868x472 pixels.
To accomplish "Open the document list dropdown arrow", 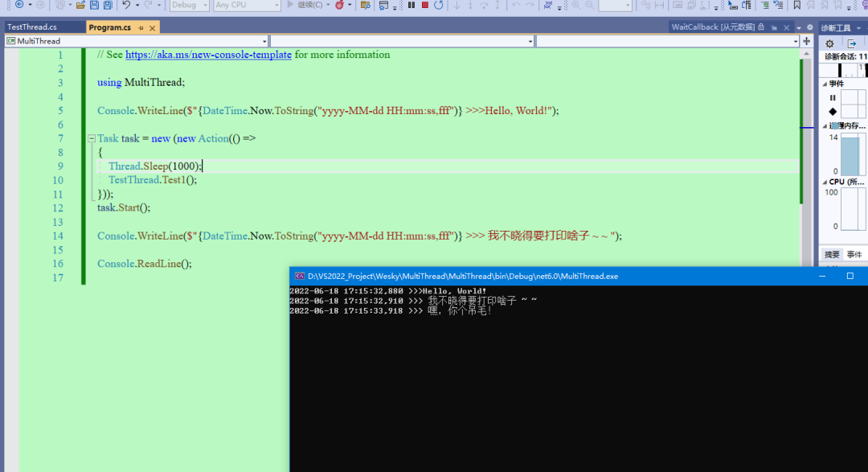I will [x=799, y=27].
